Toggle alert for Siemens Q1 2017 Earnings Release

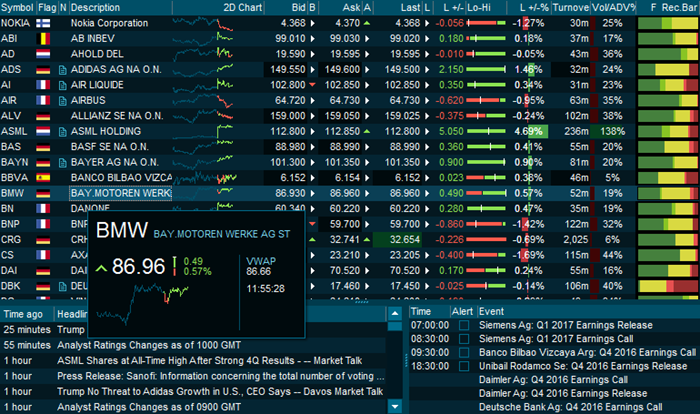click(x=464, y=325)
